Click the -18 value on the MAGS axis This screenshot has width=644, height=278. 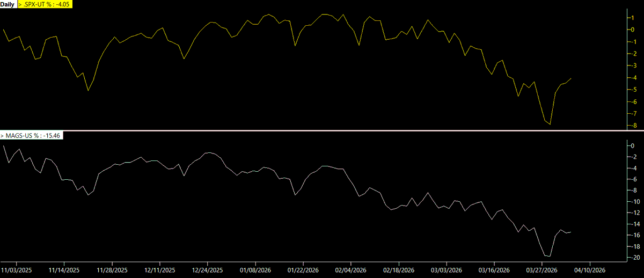[634, 247]
